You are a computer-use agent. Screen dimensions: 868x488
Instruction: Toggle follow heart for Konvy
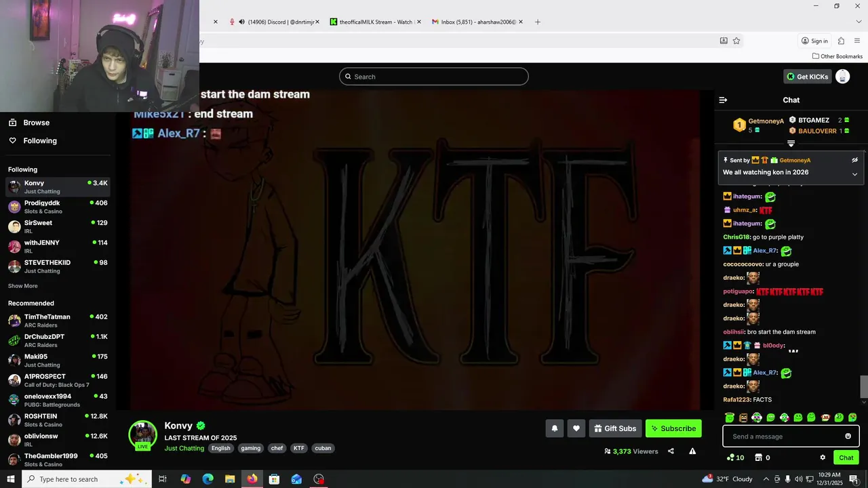576,428
